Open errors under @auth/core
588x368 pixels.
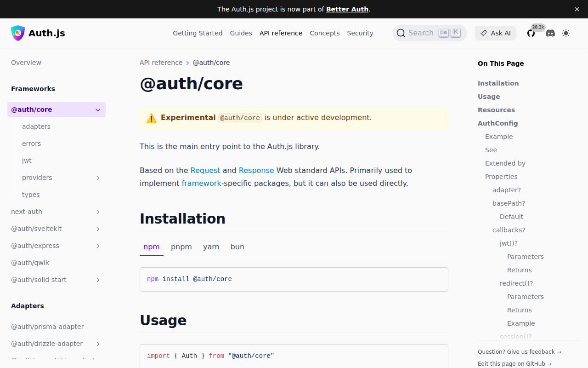pyautogui.click(x=31, y=144)
